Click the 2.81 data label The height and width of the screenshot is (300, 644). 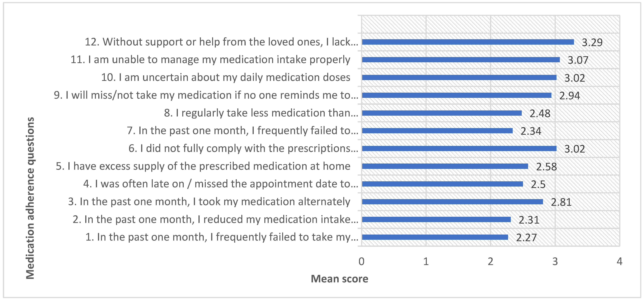561,202
